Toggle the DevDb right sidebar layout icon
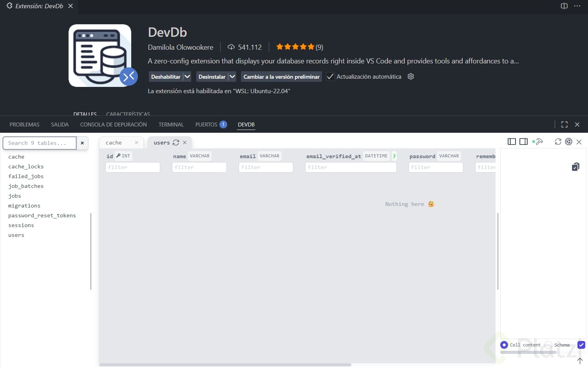This screenshot has height=368, width=588. pyautogui.click(x=523, y=141)
